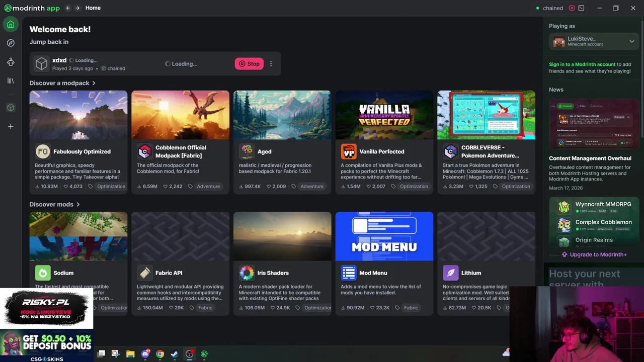Screen dimensions: 644x362
Task: Open Discover content compass icon
Action: click(11, 43)
